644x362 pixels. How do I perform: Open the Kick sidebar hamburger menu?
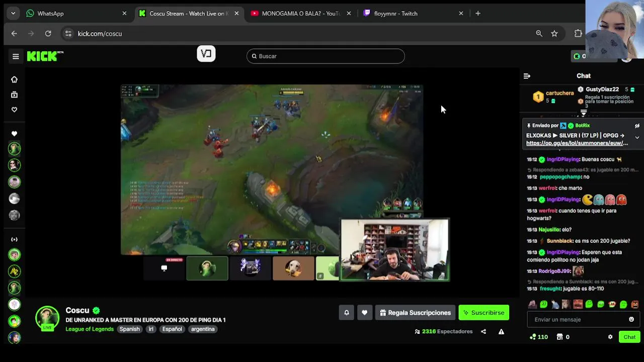click(x=16, y=56)
